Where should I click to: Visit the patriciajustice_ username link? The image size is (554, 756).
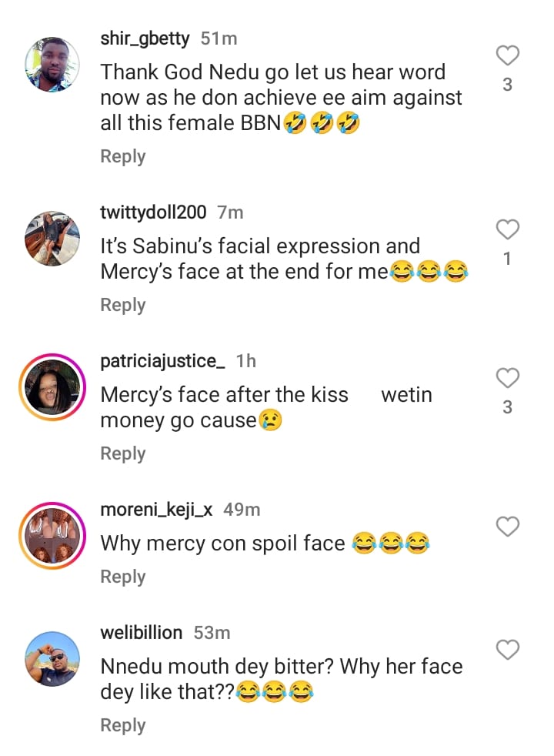pos(163,360)
